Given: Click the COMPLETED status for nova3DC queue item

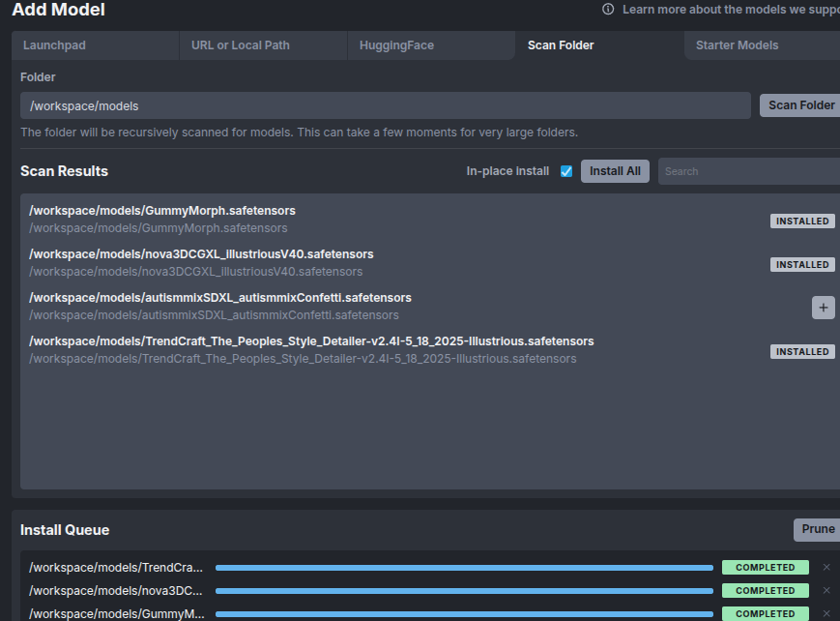Looking at the screenshot, I should (765, 591).
